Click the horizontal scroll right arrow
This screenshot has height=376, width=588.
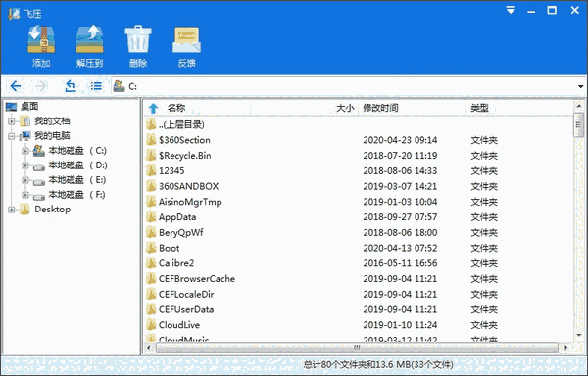pyautogui.click(x=565, y=348)
